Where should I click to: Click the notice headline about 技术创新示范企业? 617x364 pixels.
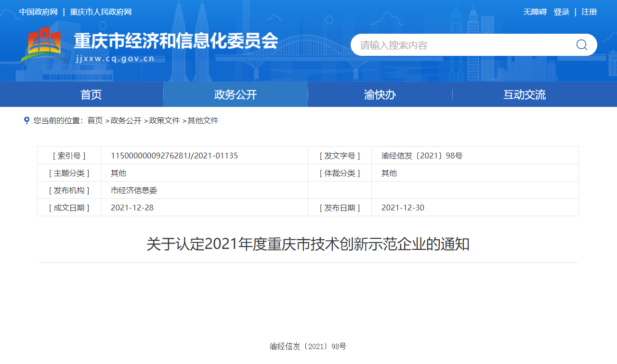tap(308, 244)
